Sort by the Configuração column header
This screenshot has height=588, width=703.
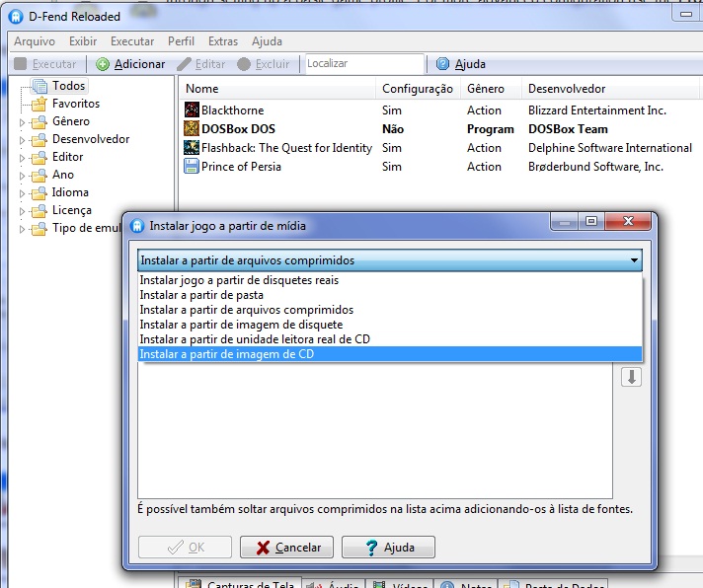[418, 89]
